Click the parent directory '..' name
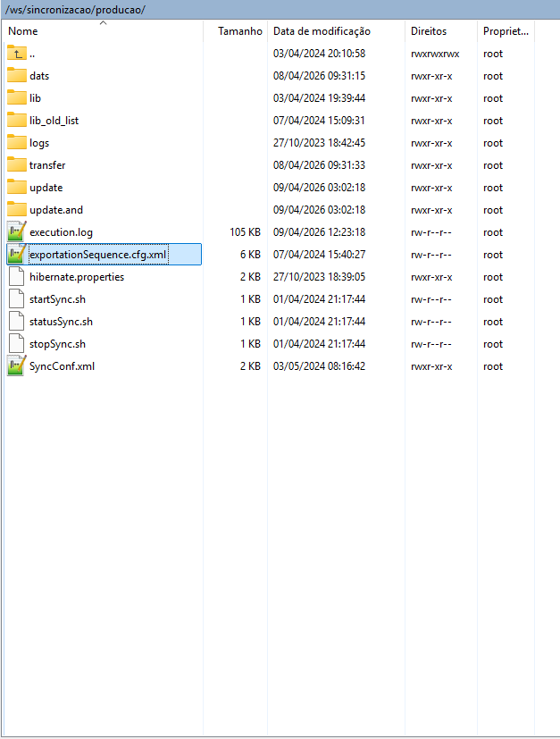This screenshot has height=739, width=560. (x=32, y=56)
